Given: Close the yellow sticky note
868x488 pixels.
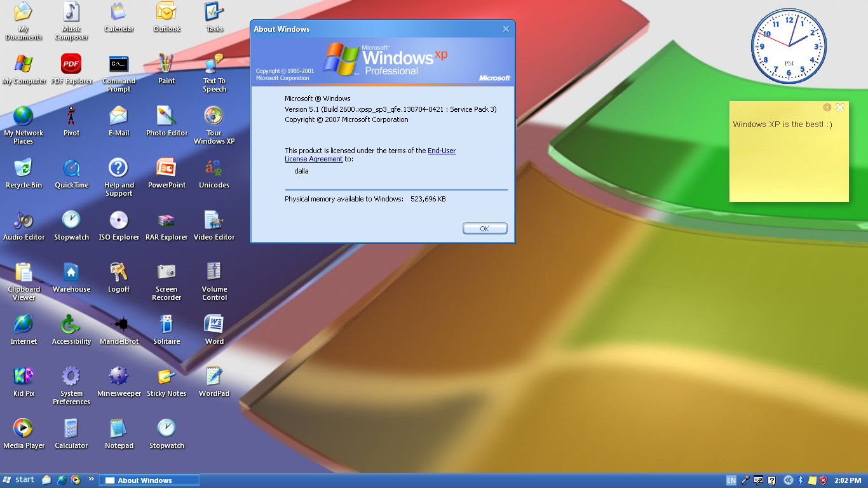Looking at the screenshot, I should pos(840,107).
